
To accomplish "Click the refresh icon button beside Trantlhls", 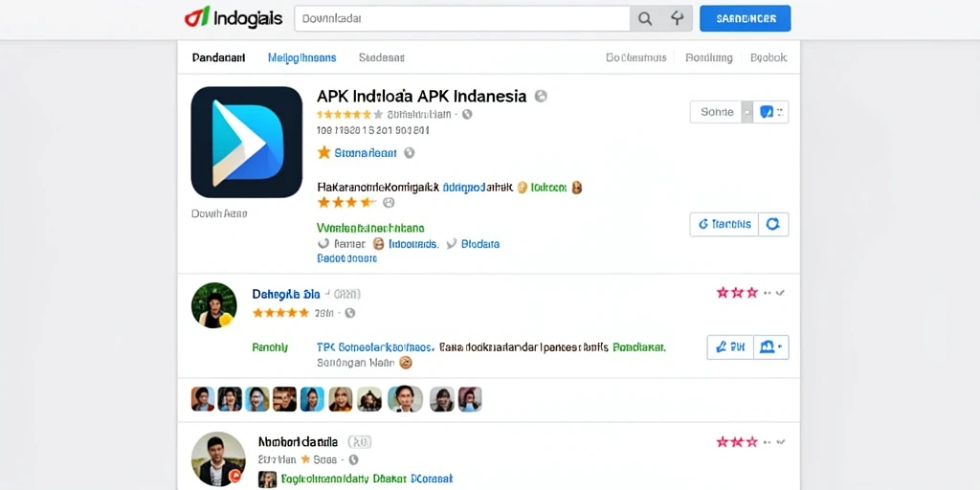I will pos(773,224).
